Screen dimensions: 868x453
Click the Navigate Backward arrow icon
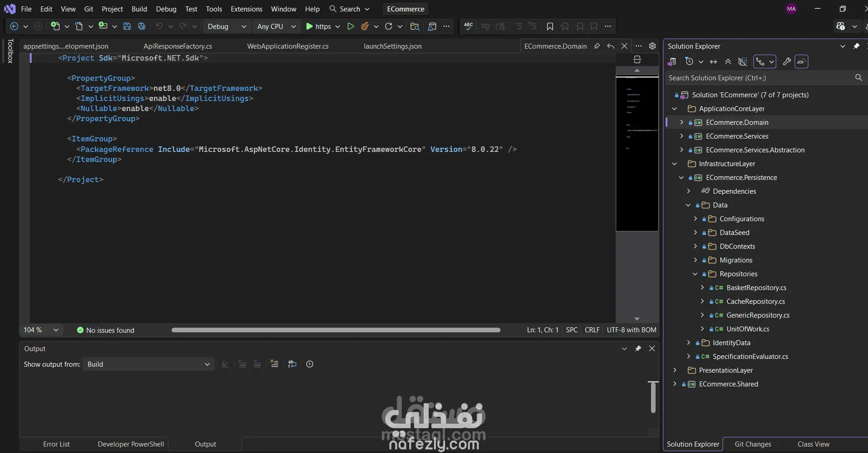14,26
